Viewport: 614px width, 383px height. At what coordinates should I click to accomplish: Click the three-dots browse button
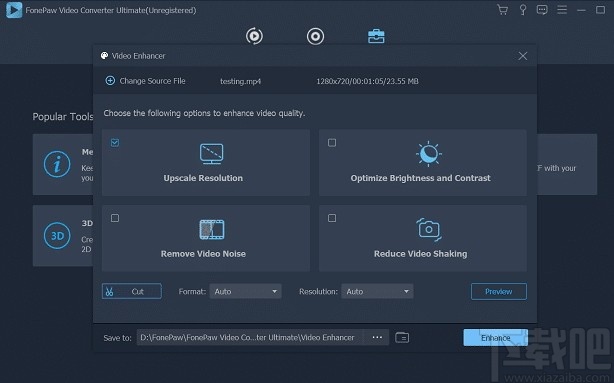(377, 338)
